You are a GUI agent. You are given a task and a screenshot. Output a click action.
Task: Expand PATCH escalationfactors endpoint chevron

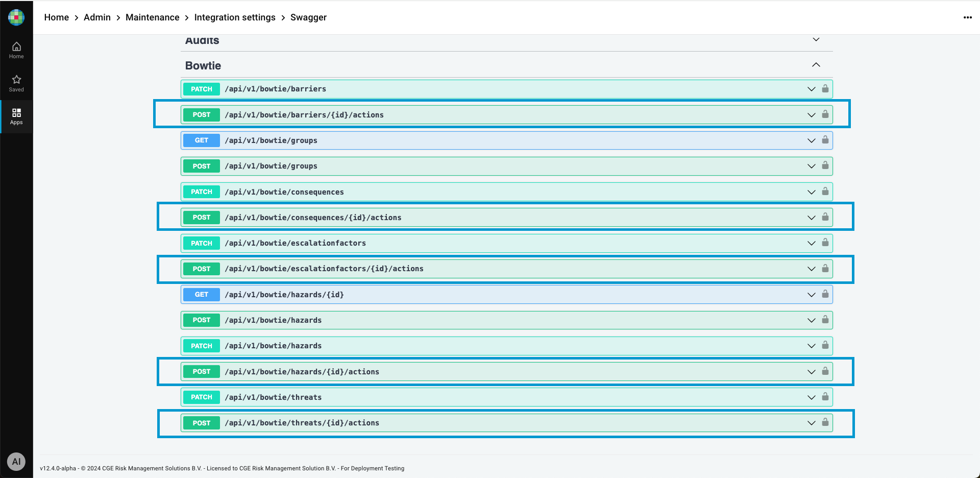coord(811,243)
